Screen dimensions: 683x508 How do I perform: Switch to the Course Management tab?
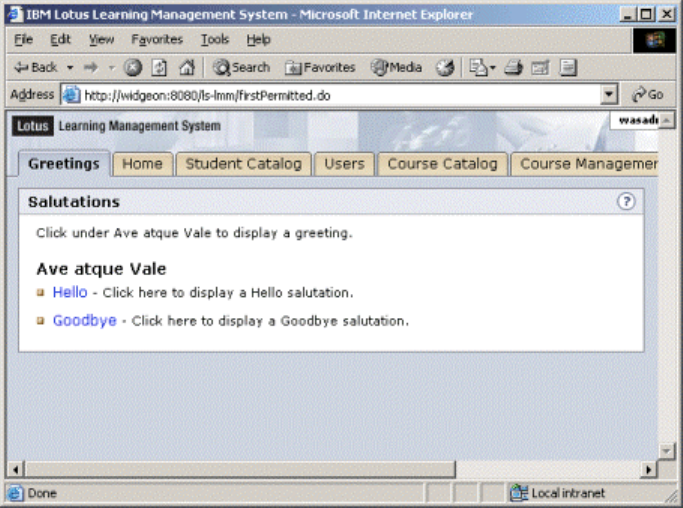click(585, 164)
